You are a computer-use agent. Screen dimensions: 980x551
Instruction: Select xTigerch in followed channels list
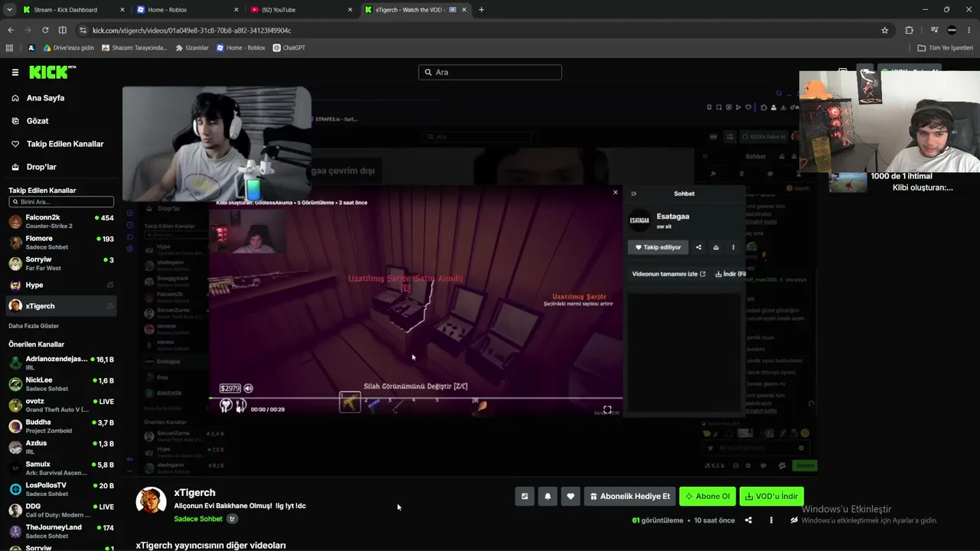point(61,306)
